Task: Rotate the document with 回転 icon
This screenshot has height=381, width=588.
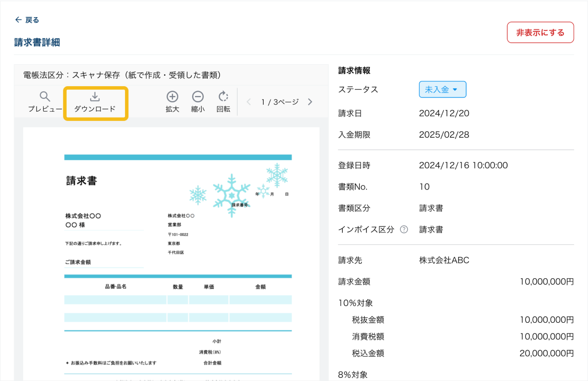Action: click(x=223, y=102)
